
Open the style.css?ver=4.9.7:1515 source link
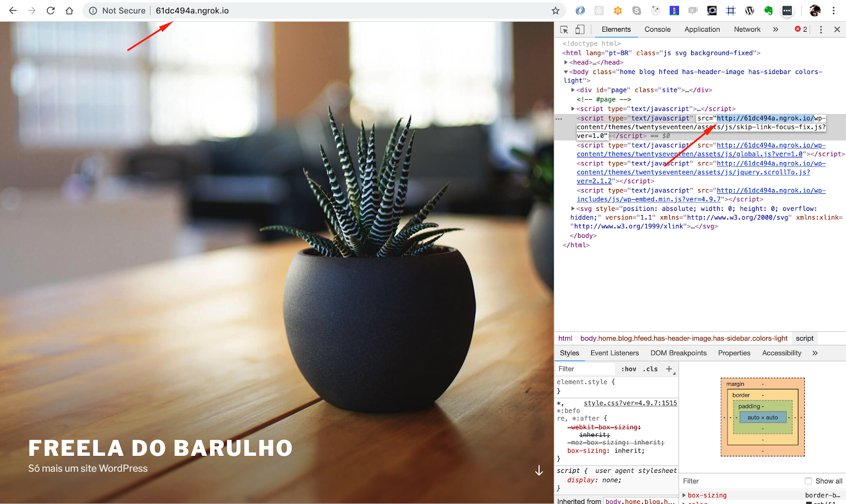[630, 403]
